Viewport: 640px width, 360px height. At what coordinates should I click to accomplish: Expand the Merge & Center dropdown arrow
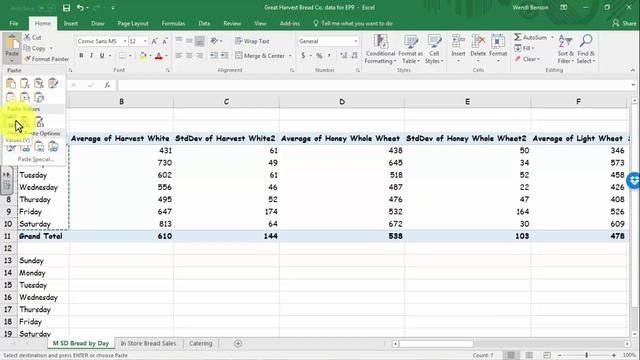(x=290, y=56)
